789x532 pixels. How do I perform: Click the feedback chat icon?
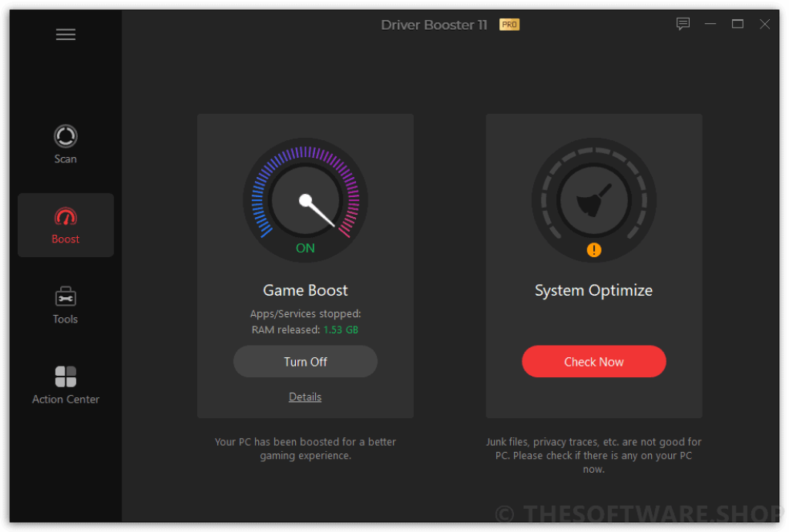tap(683, 24)
